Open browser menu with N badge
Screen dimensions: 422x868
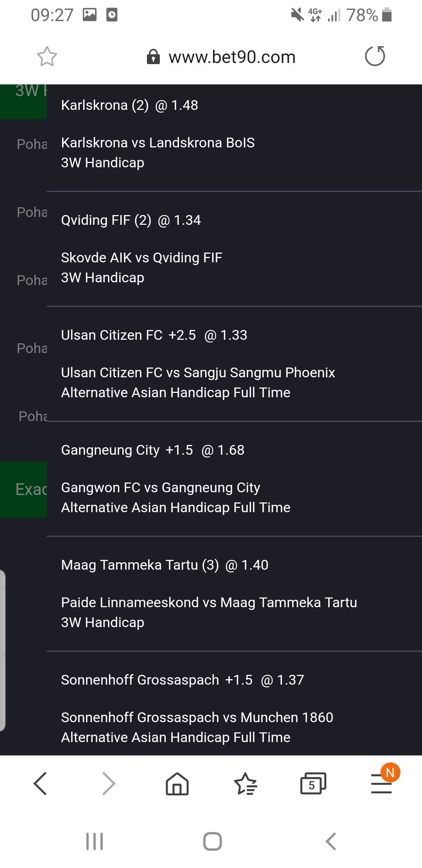click(x=382, y=784)
